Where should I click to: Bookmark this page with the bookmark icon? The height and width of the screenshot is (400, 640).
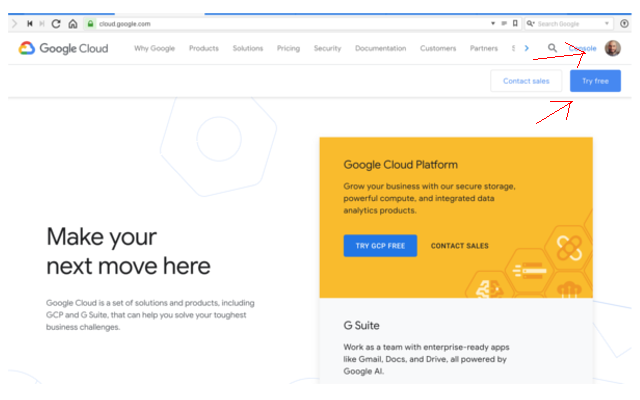click(515, 23)
